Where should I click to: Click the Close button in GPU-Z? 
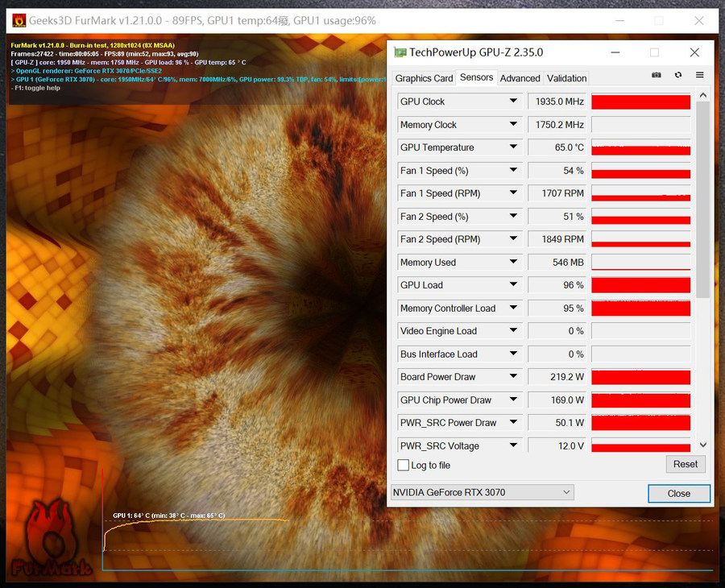pyautogui.click(x=678, y=493)
